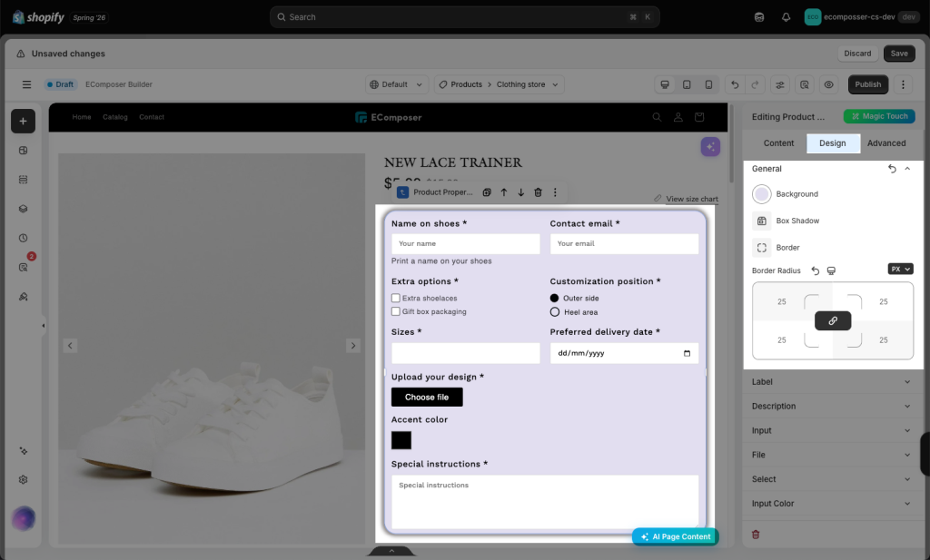Viewport: 930px width, 560px height.
Task: Check the Extra shoelaces checkbox
Action: point(396,298)
